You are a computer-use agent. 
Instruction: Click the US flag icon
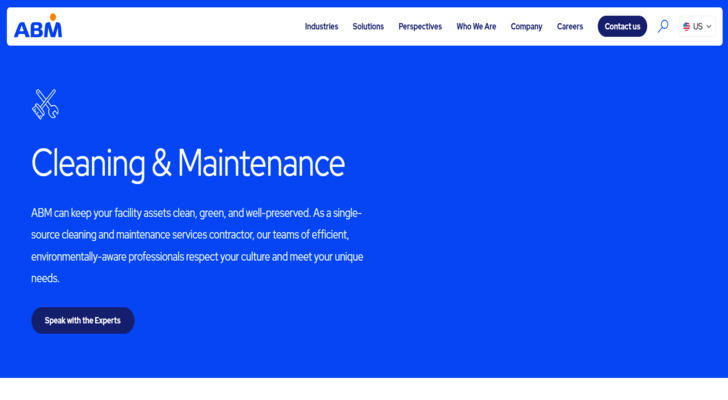coord(686,26)
